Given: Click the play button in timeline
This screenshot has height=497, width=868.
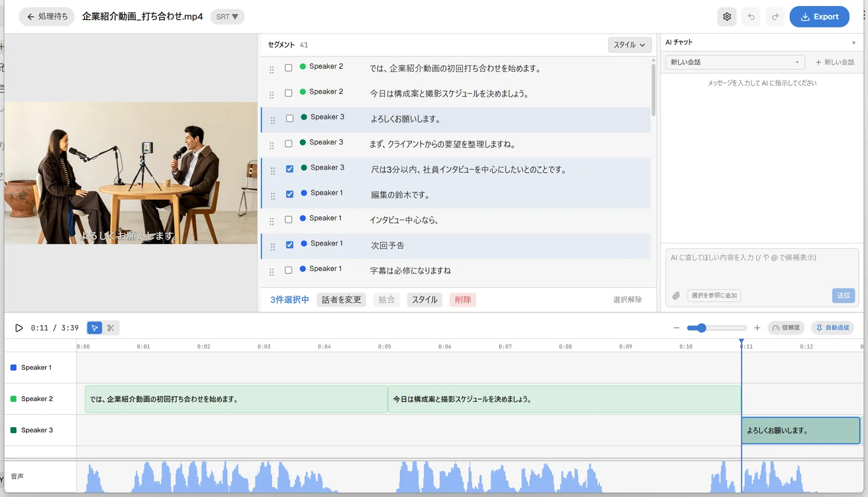Looking at the screenshot, I should pos(19,328).
